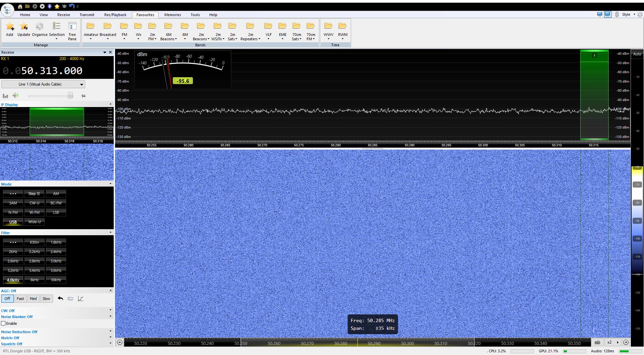This screenshot has height=355, width=644.
Task: Click the volume slider handle
Action: [70, 96]
